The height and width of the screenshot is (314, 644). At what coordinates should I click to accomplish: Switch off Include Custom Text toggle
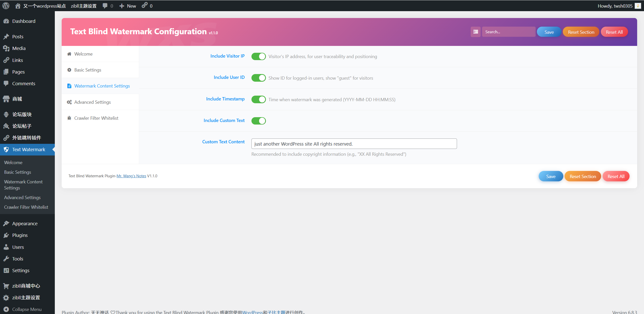(258, 121)
